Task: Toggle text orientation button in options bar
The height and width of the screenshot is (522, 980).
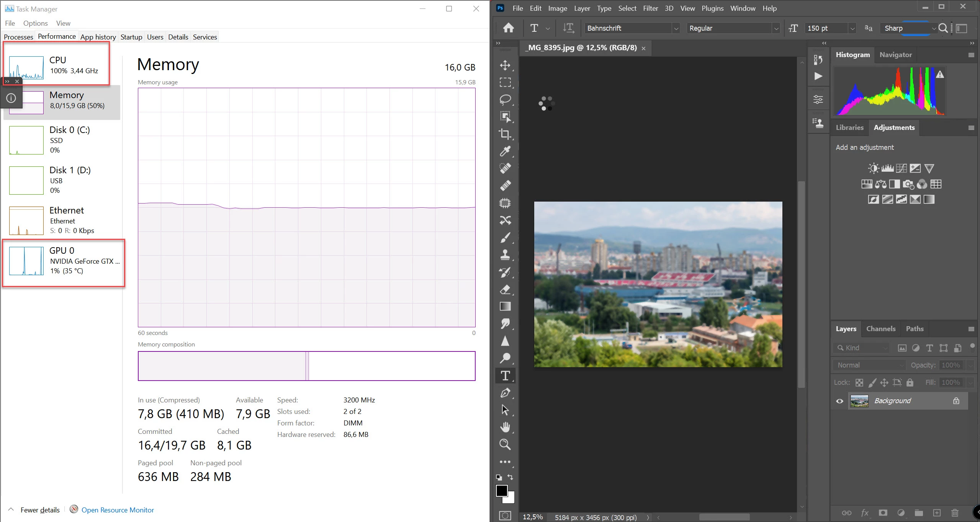Action: click(568, 28)
